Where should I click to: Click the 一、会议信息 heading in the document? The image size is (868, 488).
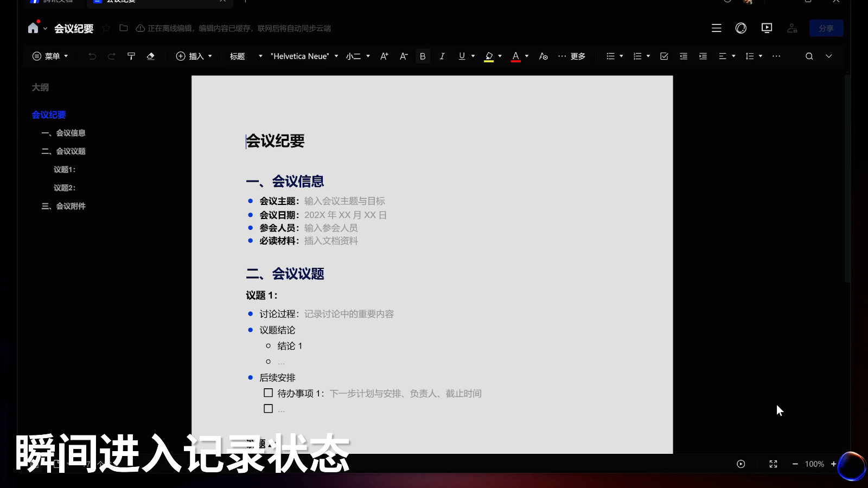[285, 182]
